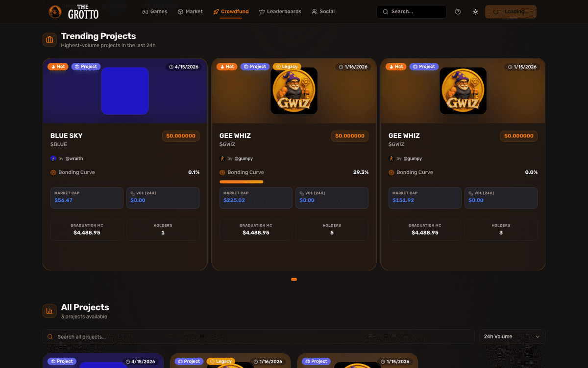Viewport: 588px width, 368px height.
Task: Click the 1/15/2026 date badge in Trending
Action: (x=522, y=67)
